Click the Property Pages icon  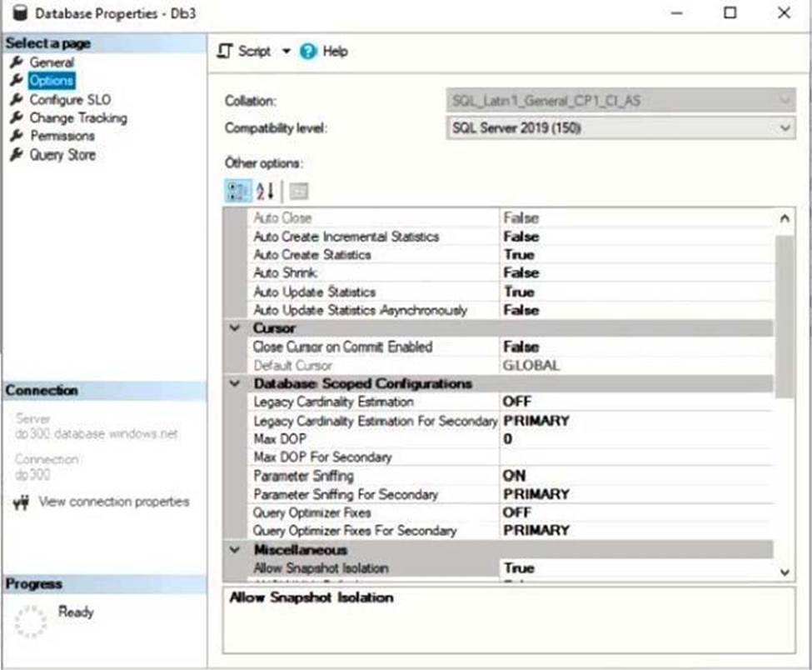[x=298, y=191]
